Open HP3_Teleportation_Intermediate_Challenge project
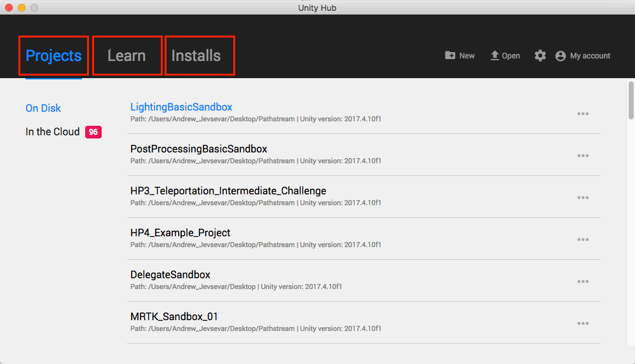The image size is (635, 364). pos(228,191)
